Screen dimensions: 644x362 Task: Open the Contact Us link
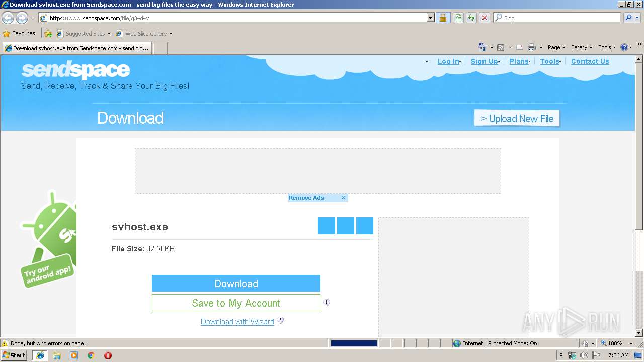(590, 61)
